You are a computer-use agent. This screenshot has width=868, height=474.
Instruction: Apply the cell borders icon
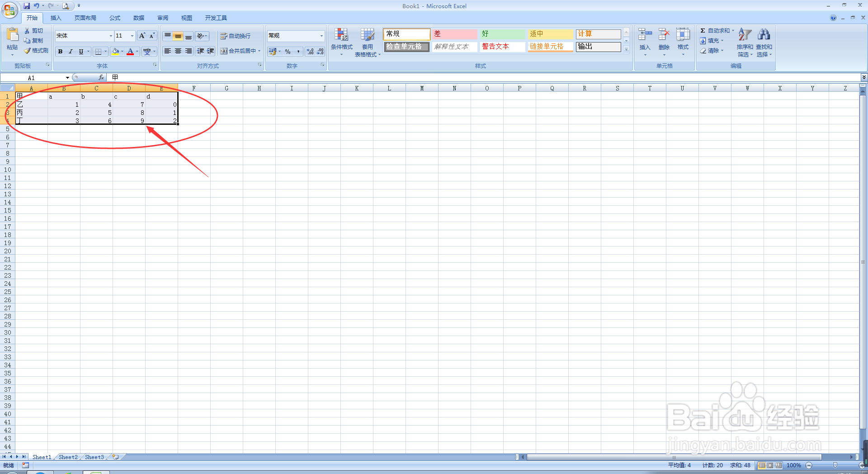click(98, 52)
